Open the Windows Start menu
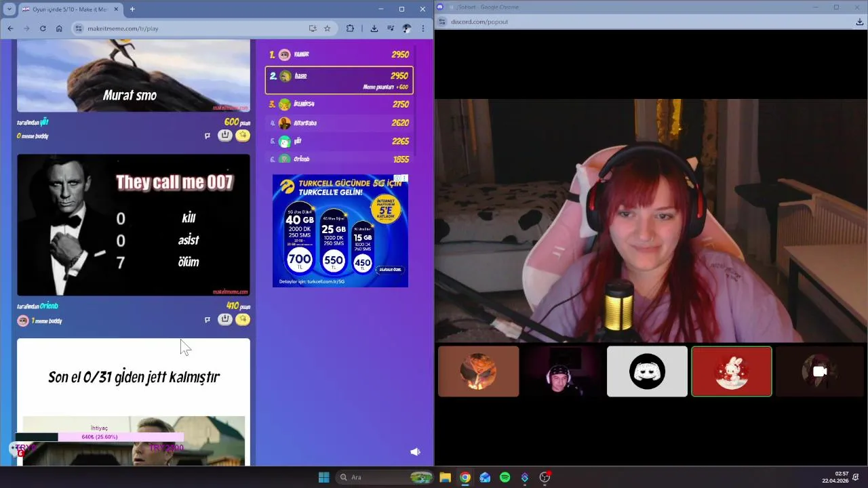This screenshot has width=868, height=488. 323,477
